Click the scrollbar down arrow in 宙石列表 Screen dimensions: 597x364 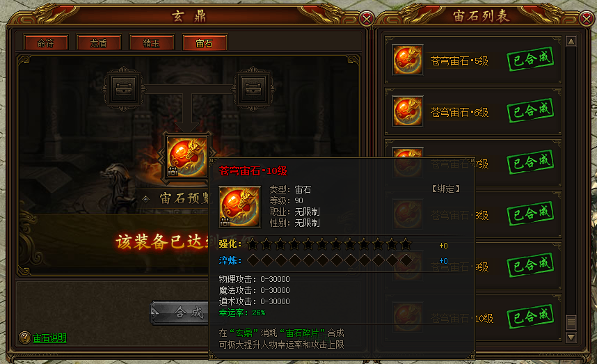(571, 338)
